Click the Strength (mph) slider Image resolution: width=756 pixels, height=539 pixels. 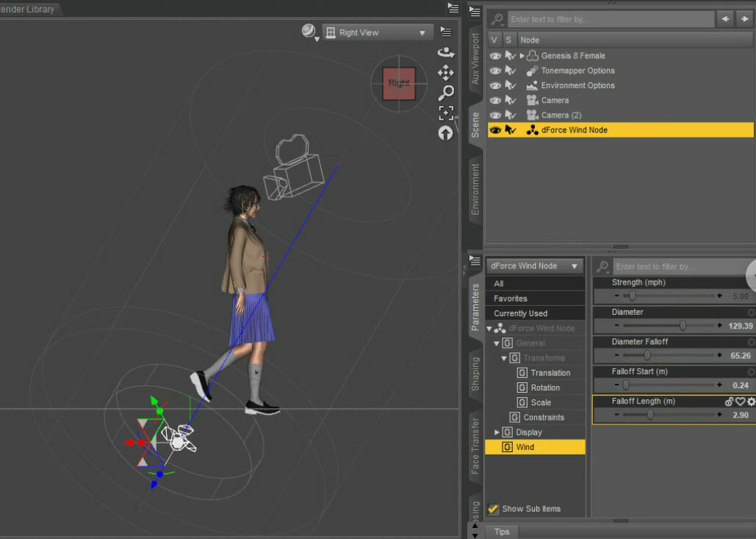tap(668, 296)
